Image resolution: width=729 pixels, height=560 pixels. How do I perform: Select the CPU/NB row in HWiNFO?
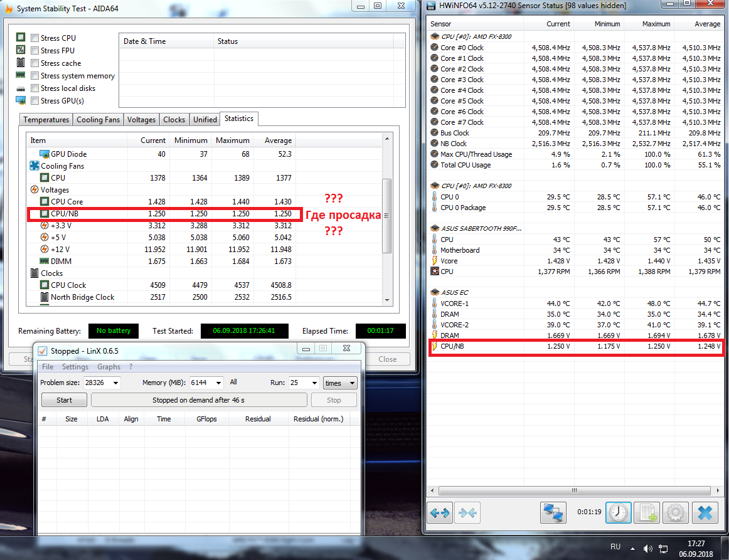click(575, 346)
